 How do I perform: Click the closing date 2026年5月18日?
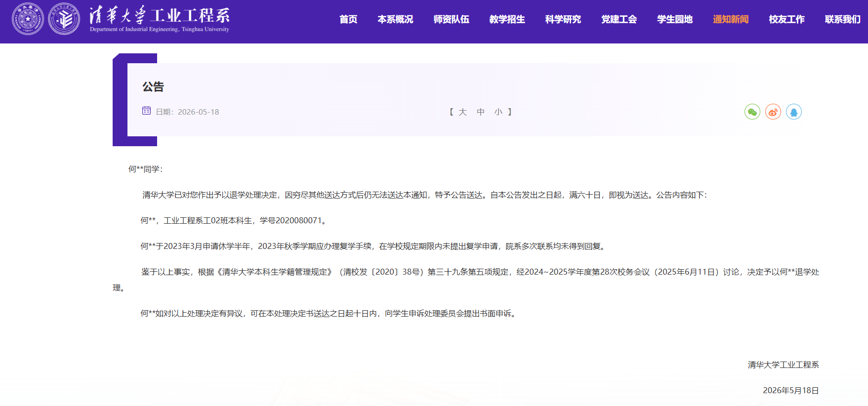[791, 391]
